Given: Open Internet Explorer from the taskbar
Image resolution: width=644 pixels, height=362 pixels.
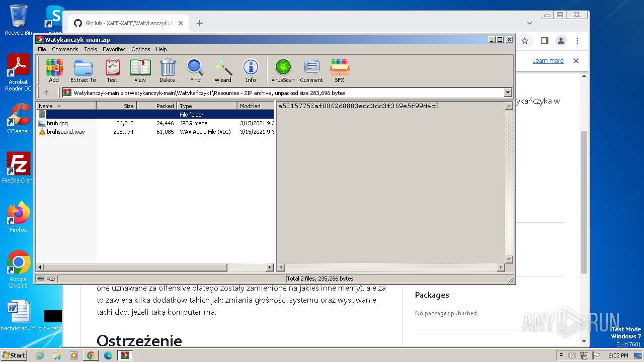Looking at the screenshot, I should point(40,355).
